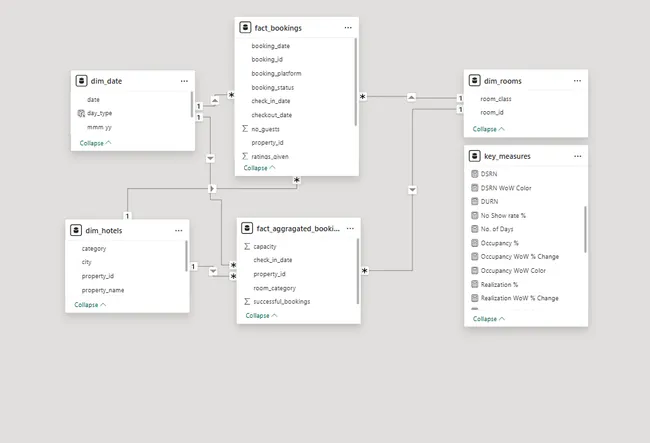The image size is (650, 443).
Task: Click the fact_aggragated_bookings table icon
Action: coord(247,228)
